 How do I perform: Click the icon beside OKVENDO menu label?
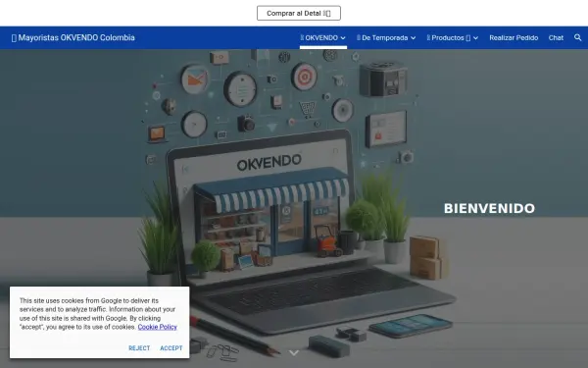pos(302,37)
